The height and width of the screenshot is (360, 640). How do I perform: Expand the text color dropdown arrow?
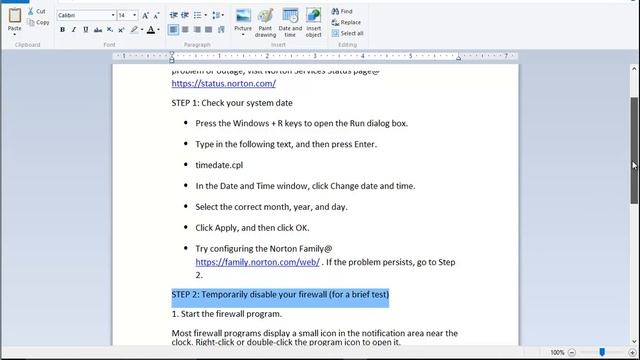coord(158,30)
